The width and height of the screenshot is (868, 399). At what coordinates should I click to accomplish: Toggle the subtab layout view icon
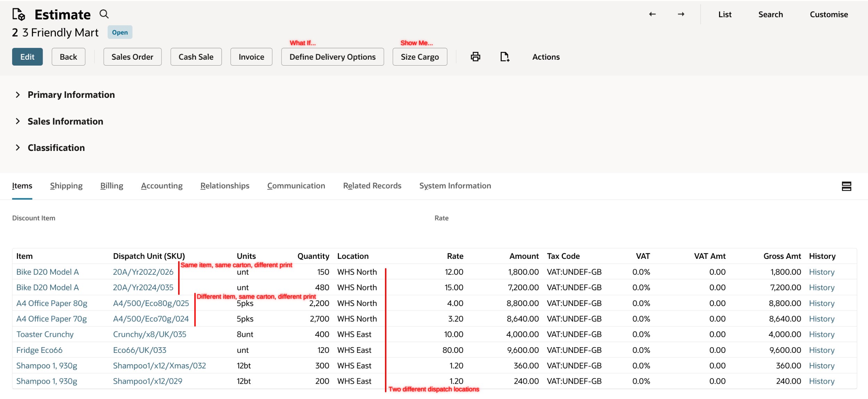[846, 186]
